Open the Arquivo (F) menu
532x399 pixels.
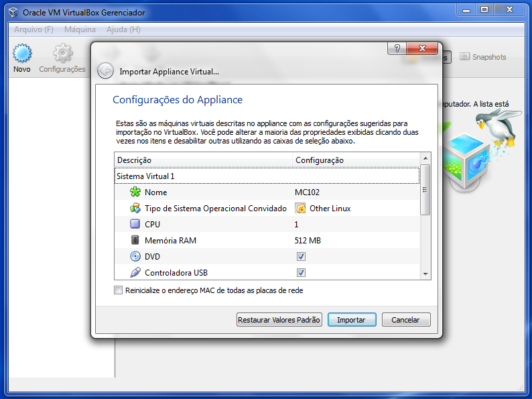tap(34, 30)
